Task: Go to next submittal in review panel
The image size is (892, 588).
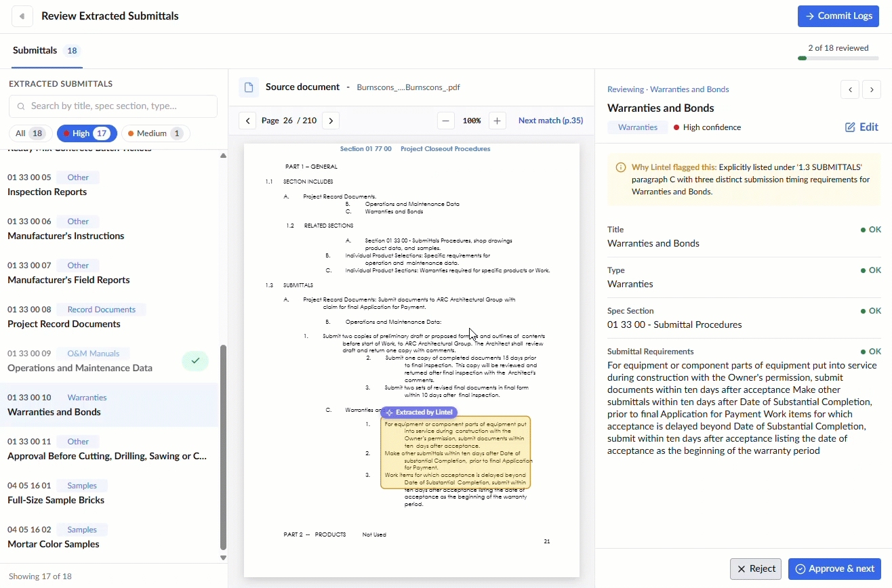Action: (x=872, y=89)
